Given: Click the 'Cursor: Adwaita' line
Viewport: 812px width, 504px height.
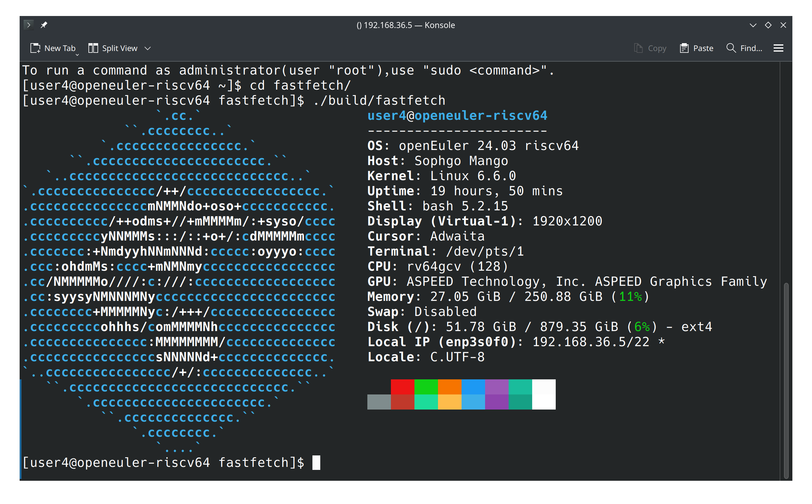Looking at the screenshot, I should point(426,236).
